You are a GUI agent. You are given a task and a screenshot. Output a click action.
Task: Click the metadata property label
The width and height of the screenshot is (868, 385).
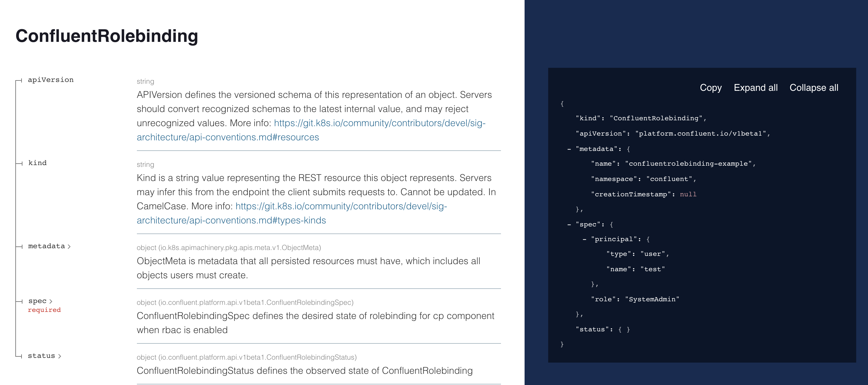point(47,246)
